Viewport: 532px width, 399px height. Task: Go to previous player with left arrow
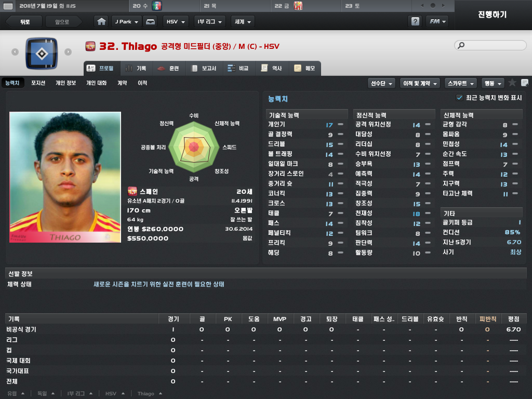tap(15, 52)
